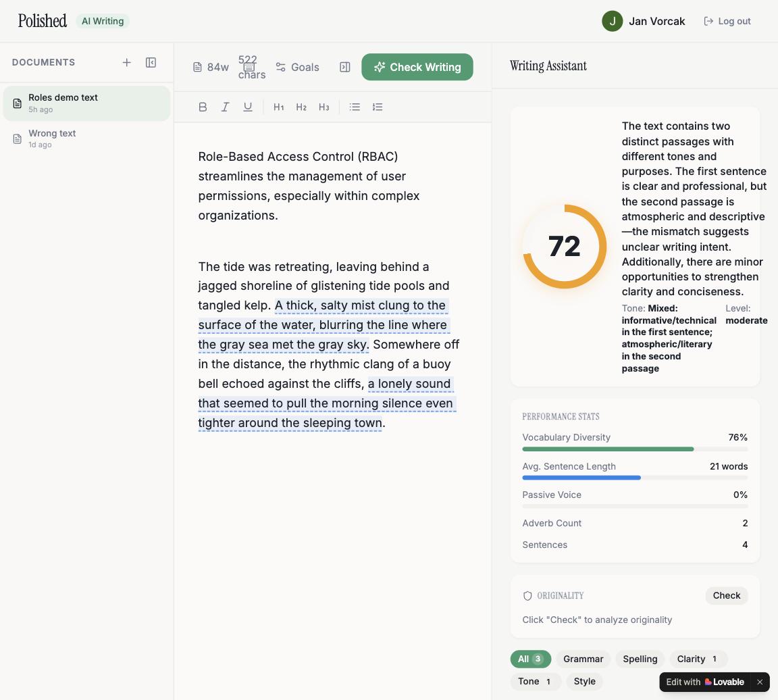Image resolution: width=778 pixels, height=700 pixels.
Task: Create new document with plus icon
Action: tap(126, 62)
